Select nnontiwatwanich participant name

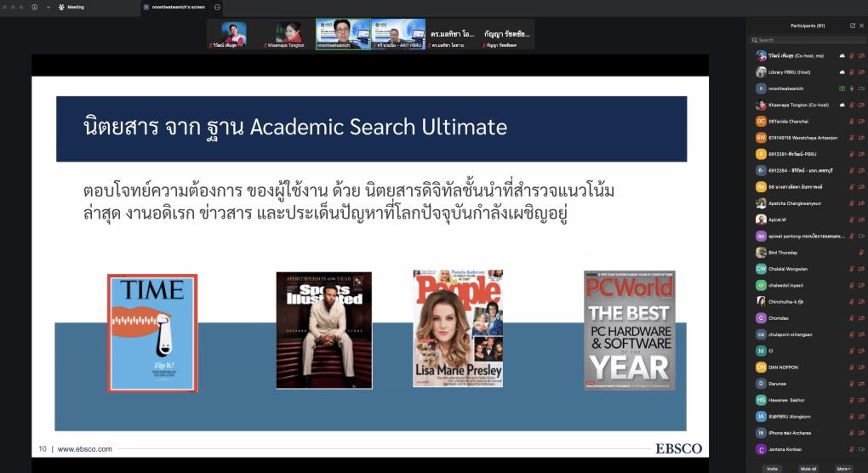(x=785, y=88)
